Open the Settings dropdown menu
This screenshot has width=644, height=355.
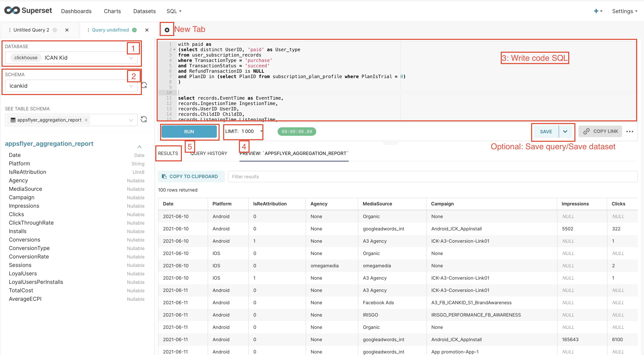[x=625, y=11]
